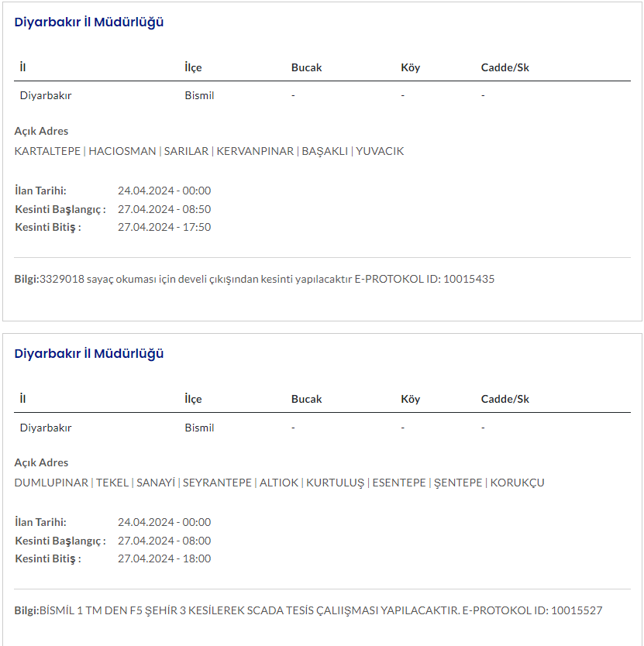This screenshot has width=644, height=646.
Task: Click the Kesinti Bitiş label beside the 17:50 time
Action: tap(48, 227)
